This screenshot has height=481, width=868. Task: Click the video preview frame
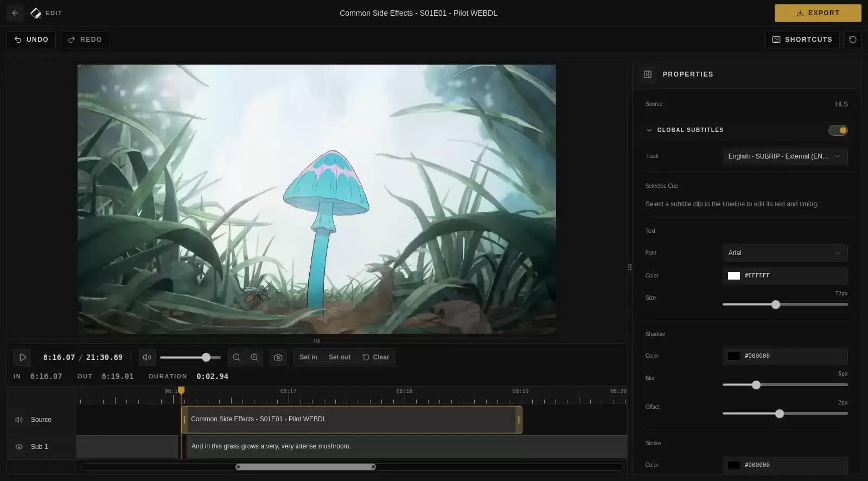(317, 199)
